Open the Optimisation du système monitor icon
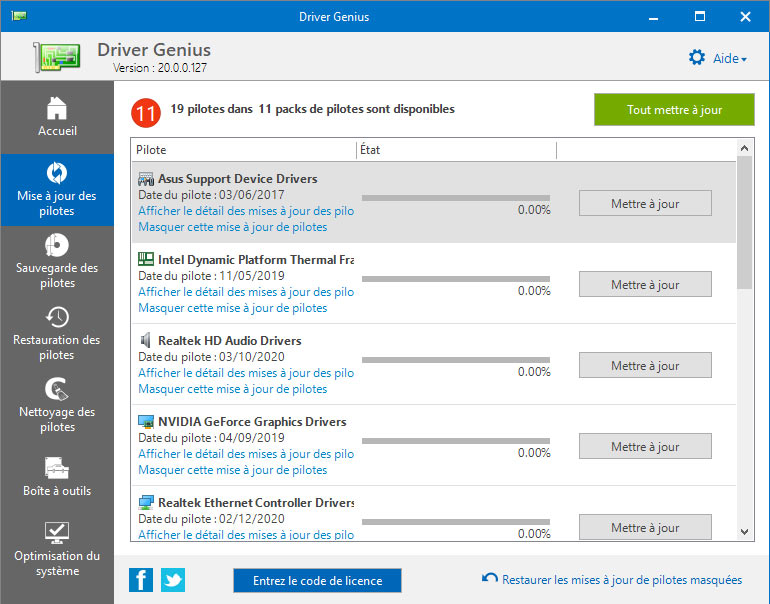 (57, 533)
